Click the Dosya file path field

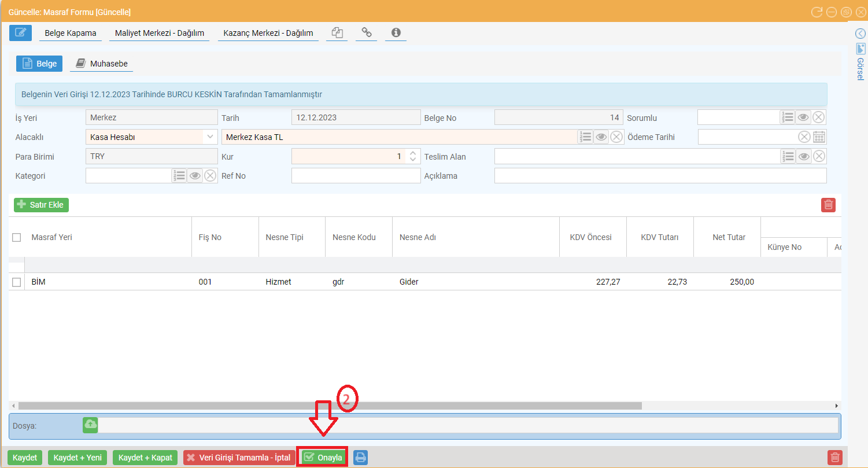[x=467, y=425]
